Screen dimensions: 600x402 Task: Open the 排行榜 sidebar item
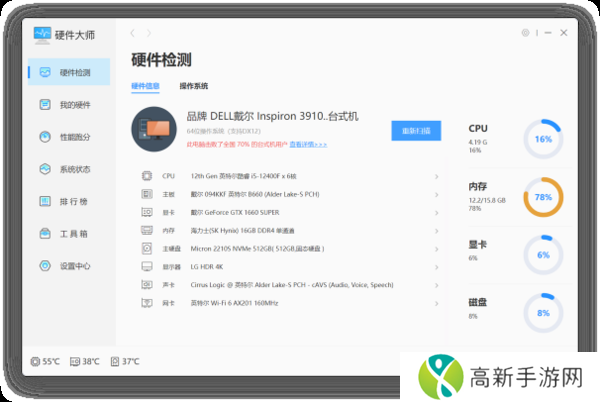pos(69,201)
